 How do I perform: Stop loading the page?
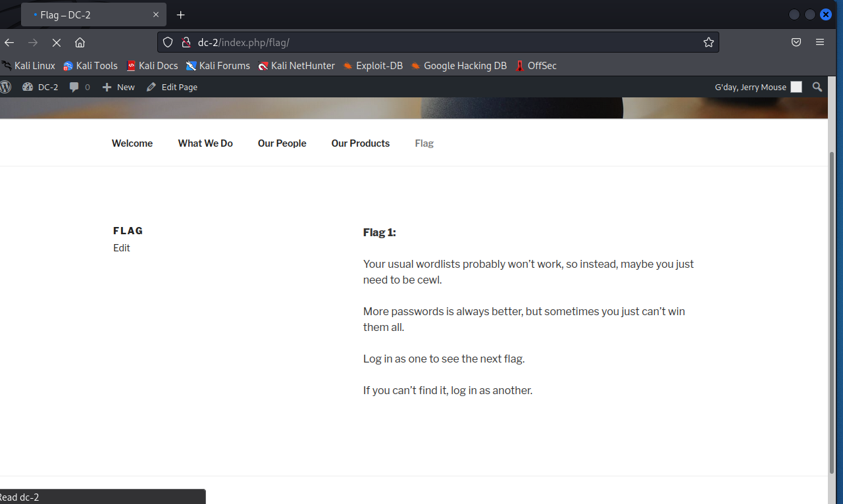(x=57, y=42)
